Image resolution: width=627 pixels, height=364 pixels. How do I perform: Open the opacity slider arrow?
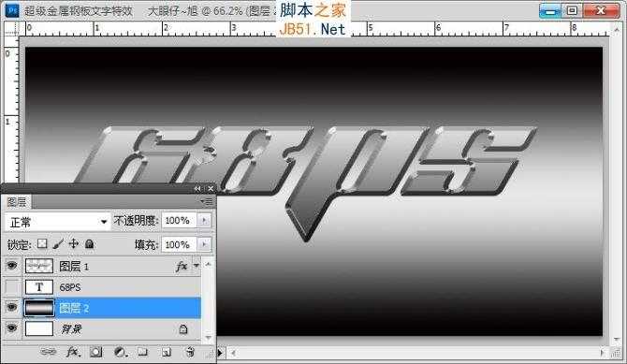(204, 221)
